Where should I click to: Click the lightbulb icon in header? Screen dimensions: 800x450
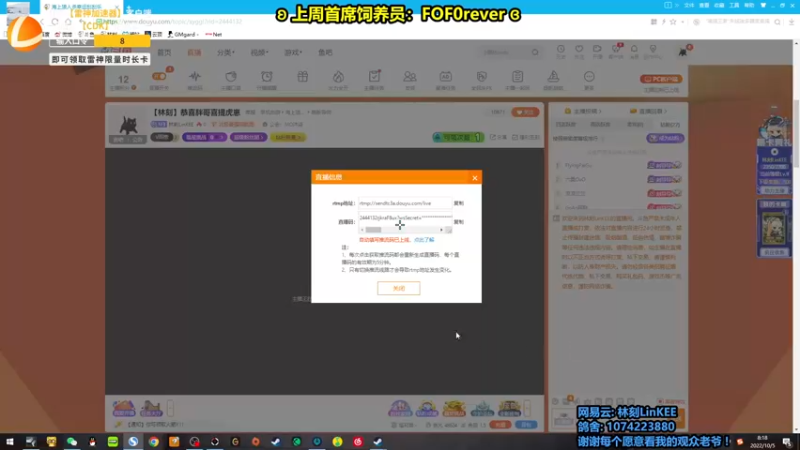[653, 51]
